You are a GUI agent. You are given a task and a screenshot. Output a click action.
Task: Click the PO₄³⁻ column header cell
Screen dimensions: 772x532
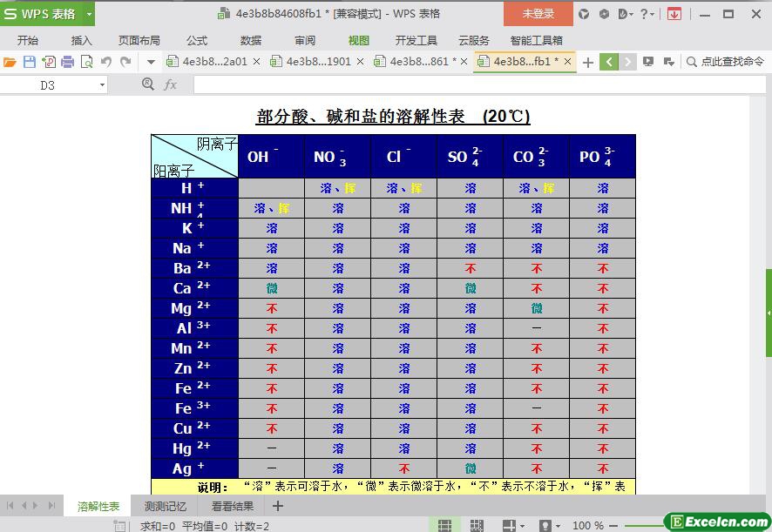click(x=602, y=157)
